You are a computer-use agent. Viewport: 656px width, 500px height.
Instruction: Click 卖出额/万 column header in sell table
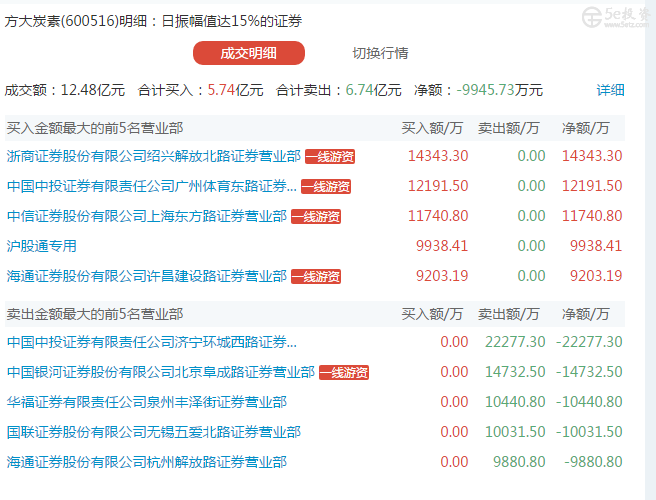tap(509, 314)
